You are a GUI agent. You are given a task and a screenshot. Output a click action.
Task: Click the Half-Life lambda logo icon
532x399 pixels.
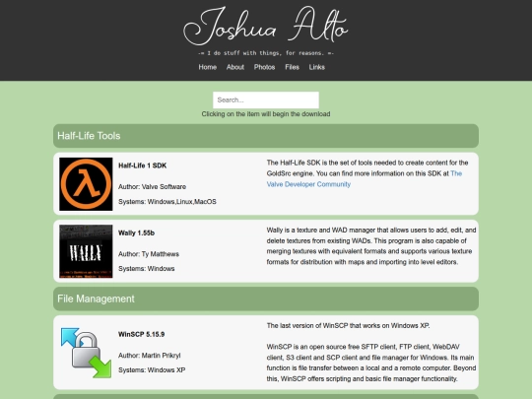pos(86,184)
